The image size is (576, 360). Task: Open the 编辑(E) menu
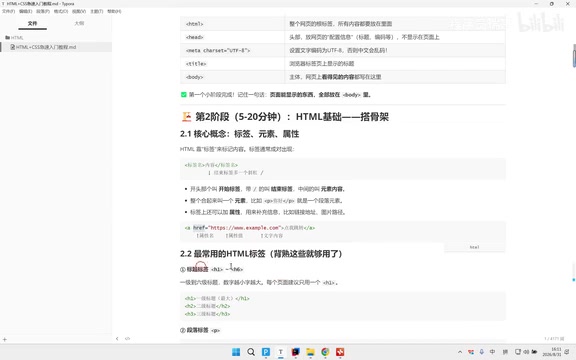25,11
